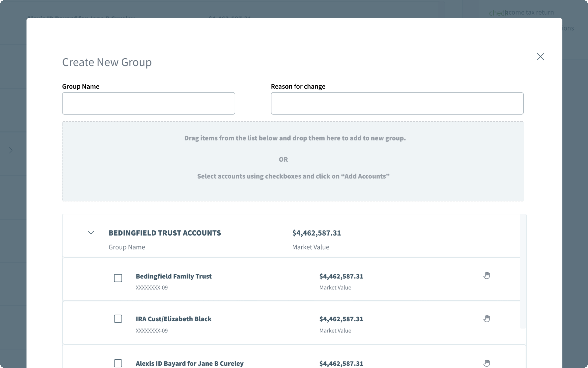Close the Create New Group dialog

click(540, 57)
